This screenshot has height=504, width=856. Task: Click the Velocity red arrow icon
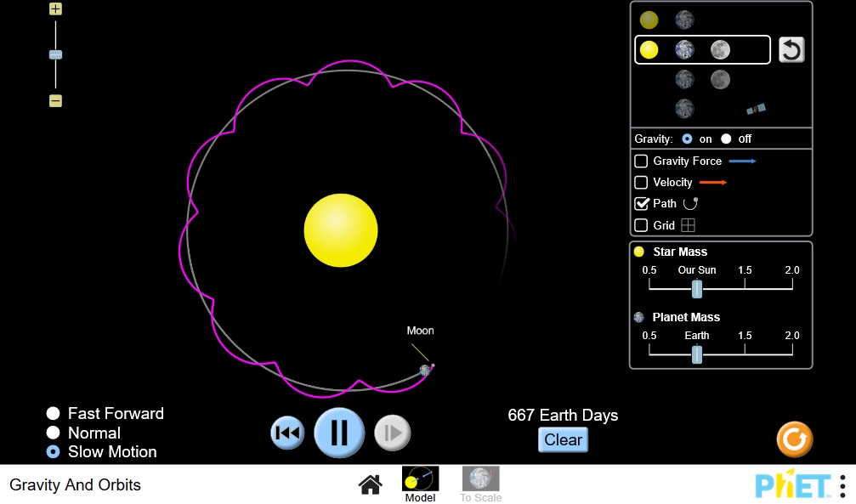click(713, 183)
